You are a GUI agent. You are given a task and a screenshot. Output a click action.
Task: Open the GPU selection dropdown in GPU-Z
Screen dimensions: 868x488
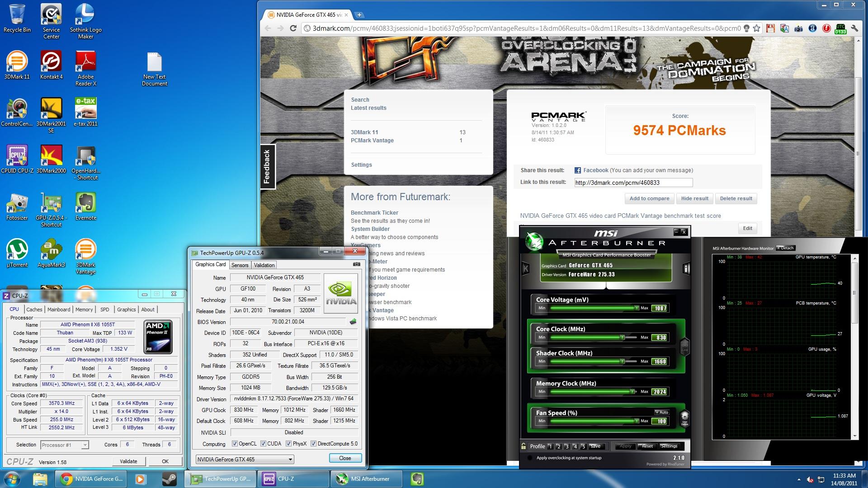tap(245, 459)
